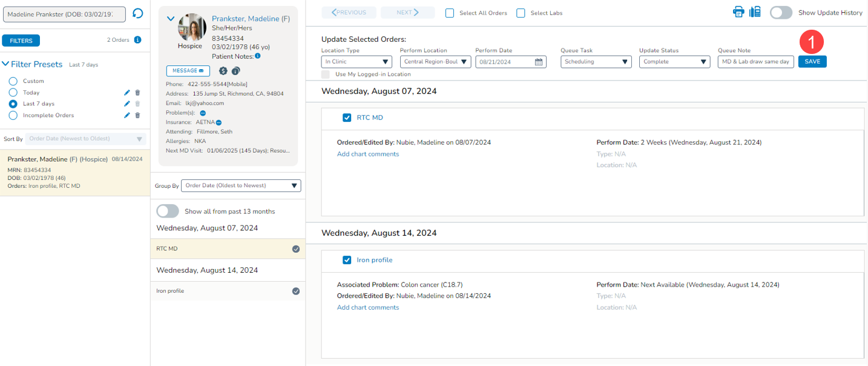Click Add chart comments under RTC MD

[x=368, y=154]
